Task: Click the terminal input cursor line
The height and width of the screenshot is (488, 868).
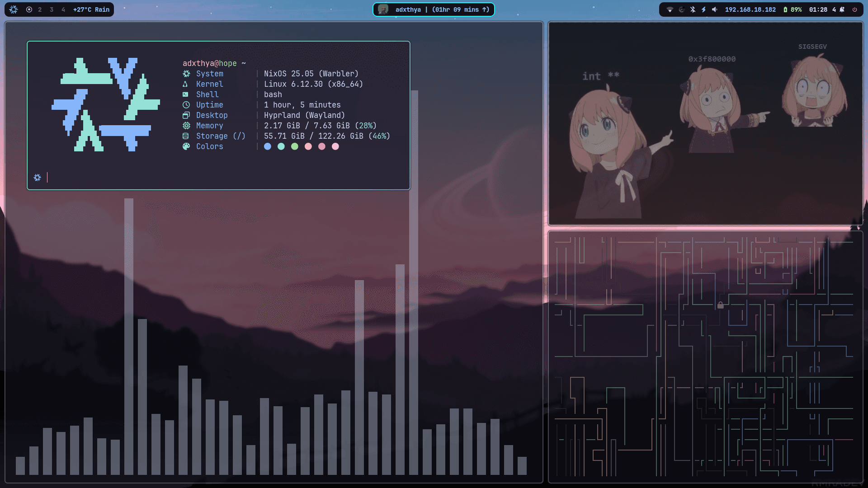Action: [x=47, y=178]
